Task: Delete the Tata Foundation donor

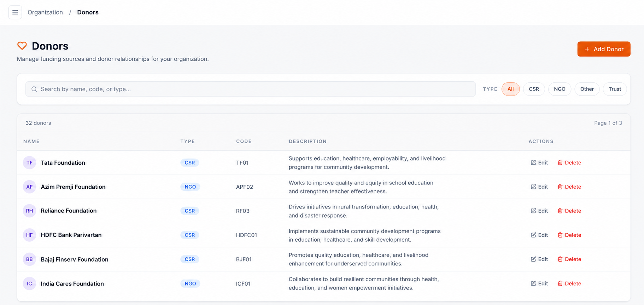Action: point(569,163)
